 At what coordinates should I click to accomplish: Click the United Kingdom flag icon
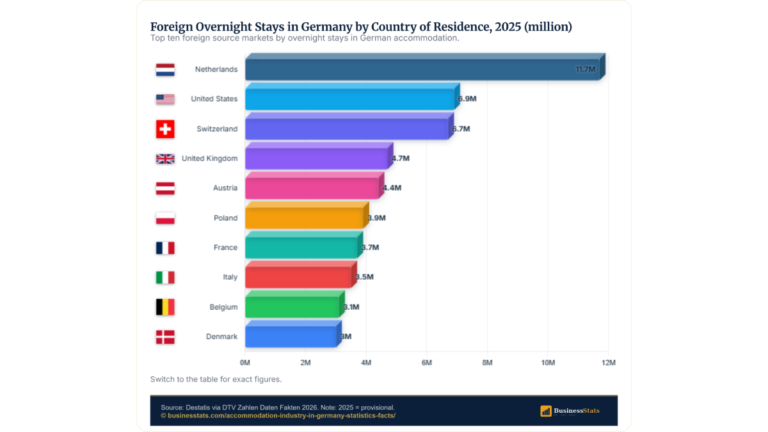coord(165,159)
